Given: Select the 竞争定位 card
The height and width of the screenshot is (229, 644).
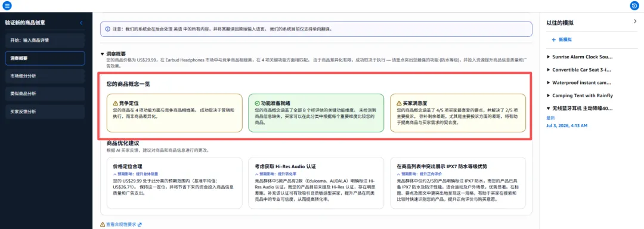Looking at the screenshot, I should [175, 113].
